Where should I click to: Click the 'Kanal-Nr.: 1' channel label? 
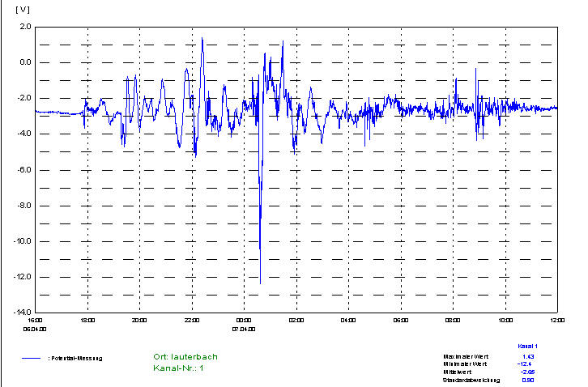click(x=180, y=368)
